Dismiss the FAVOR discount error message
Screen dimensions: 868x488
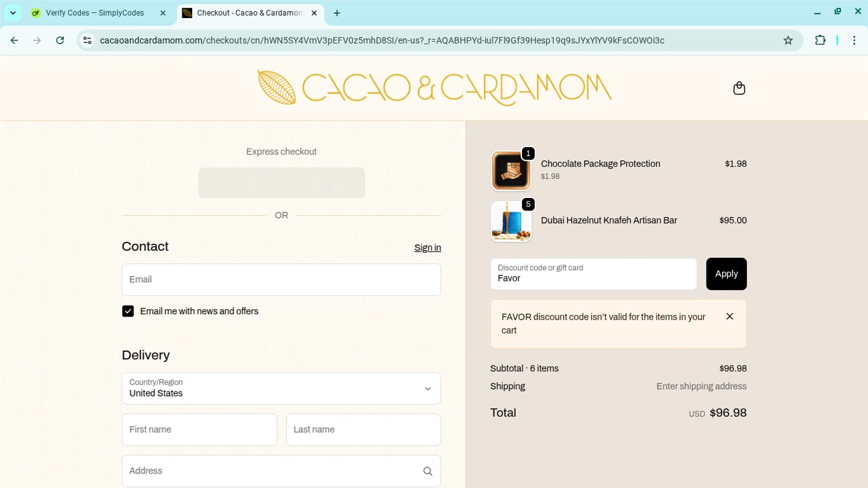730,317
